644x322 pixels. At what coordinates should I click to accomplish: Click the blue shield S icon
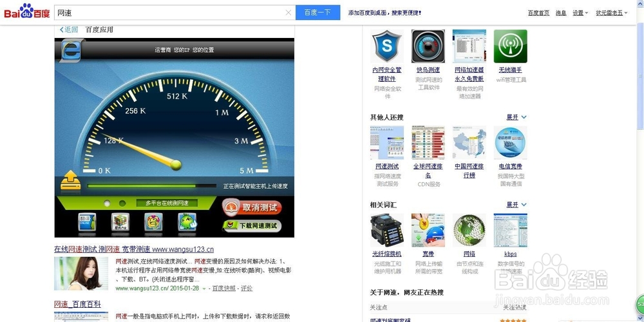pos(387,46)
